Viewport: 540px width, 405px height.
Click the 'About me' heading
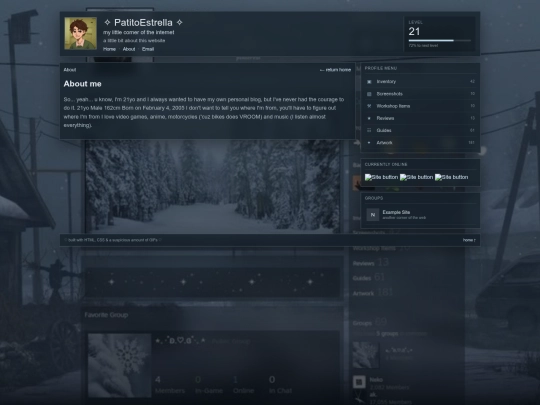[x=82, y=84]
